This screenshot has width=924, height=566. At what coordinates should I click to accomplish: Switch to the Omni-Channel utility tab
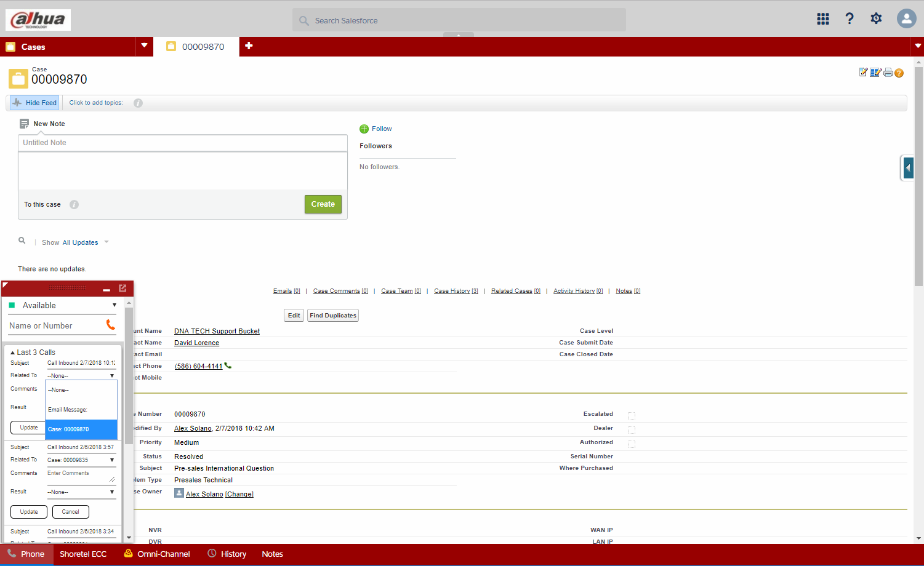[x=157, y=554]
